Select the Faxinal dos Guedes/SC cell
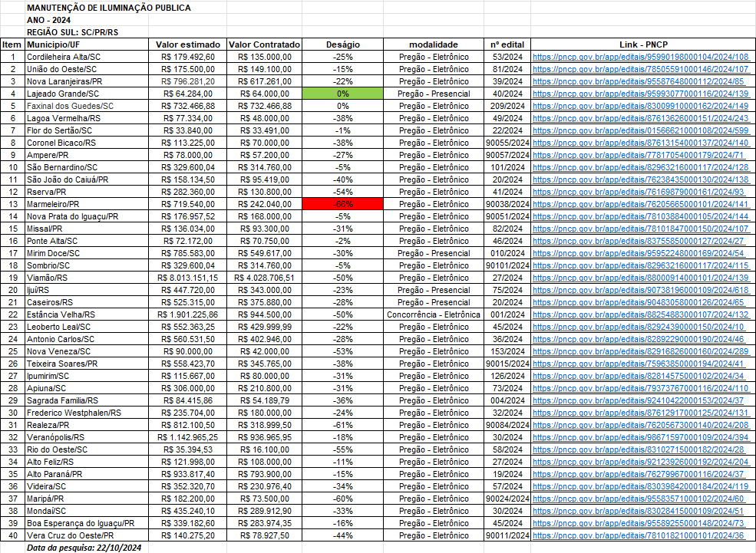Image resolution: width=756 pixels, height=553 pixels. [x=87, y=106]
